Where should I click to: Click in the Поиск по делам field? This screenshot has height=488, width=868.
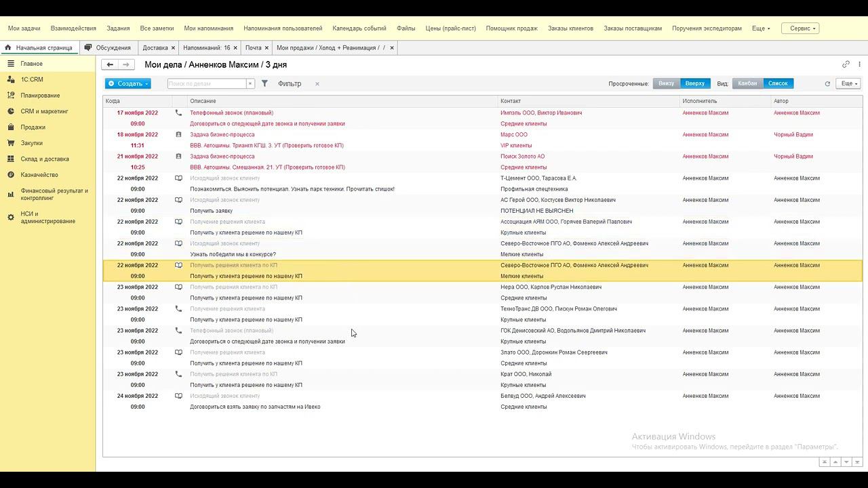pos(206,83)
